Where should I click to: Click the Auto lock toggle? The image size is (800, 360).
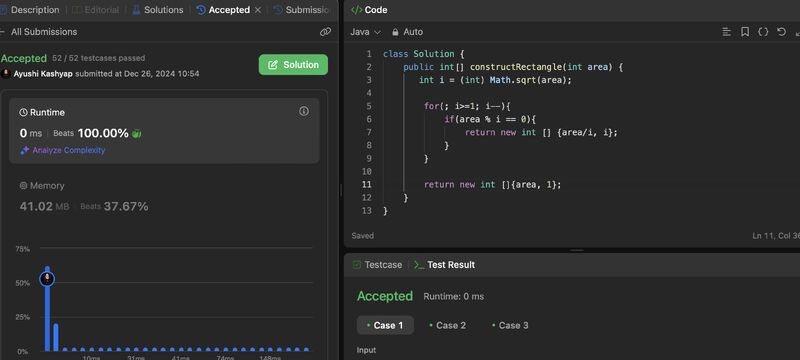[407, 32]
